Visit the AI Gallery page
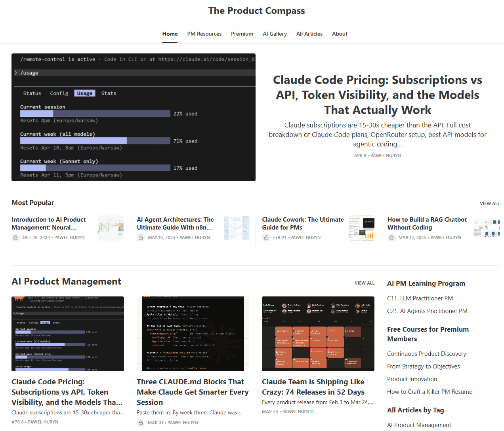Screen dimensions: 504x431 coord(275,34)
